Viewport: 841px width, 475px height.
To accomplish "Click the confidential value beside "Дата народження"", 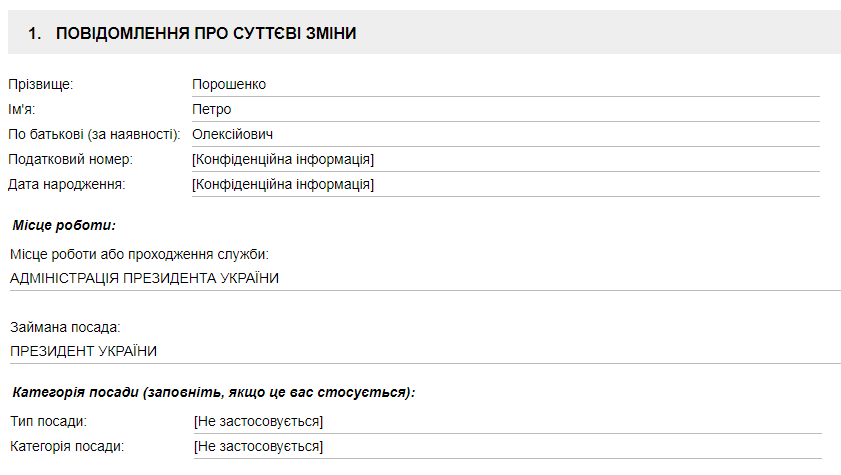I will [283, 184].
